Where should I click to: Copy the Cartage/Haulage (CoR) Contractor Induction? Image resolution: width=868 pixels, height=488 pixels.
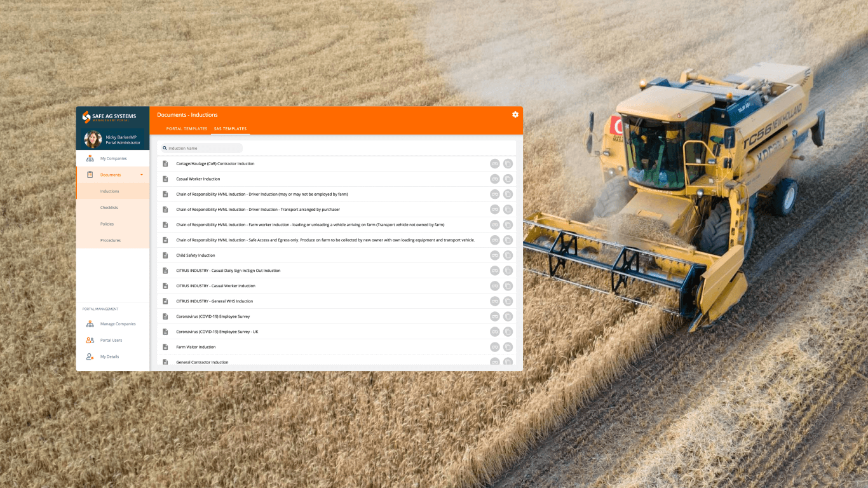pos(507,163)
